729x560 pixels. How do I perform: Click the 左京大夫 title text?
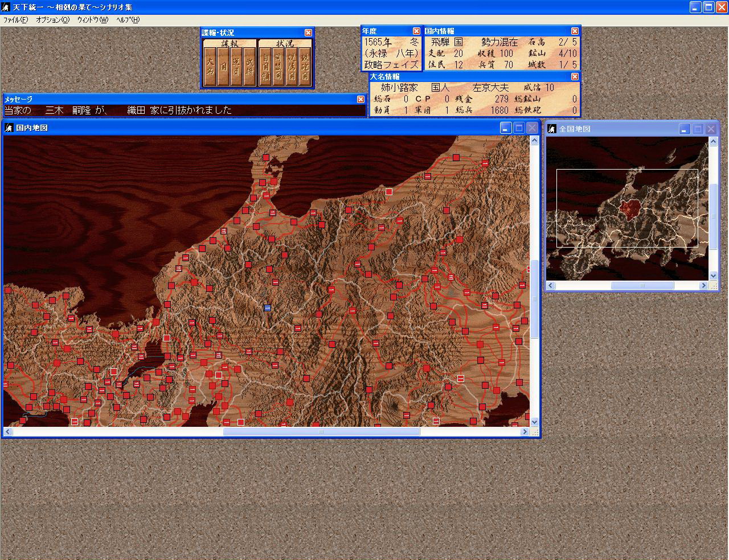(491, 88)
